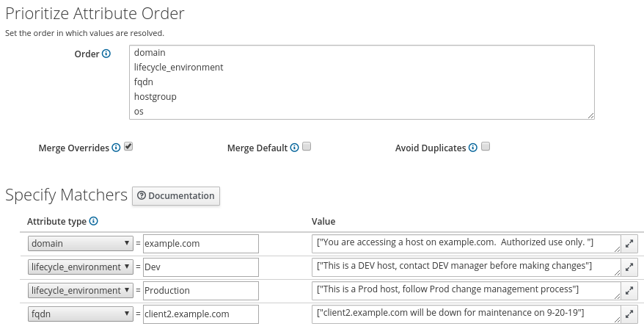Click the info icon next to Order
644x329 pixels.
click(106, 54)
